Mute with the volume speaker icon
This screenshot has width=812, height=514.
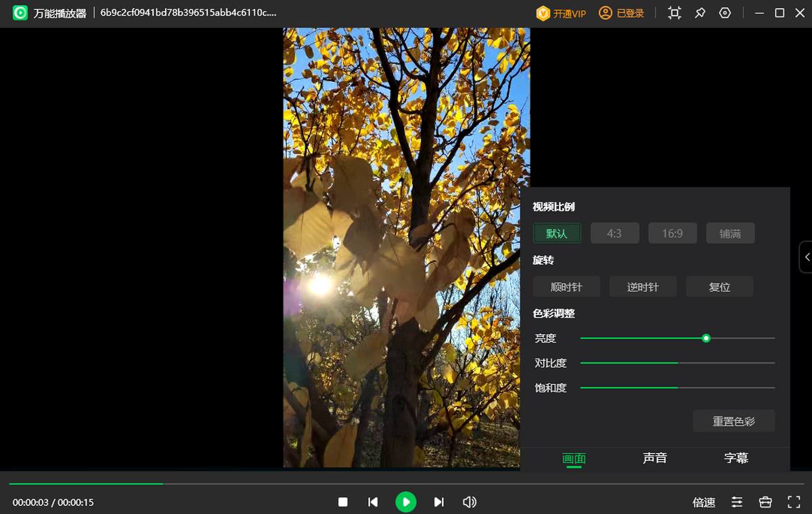(470, 502)
